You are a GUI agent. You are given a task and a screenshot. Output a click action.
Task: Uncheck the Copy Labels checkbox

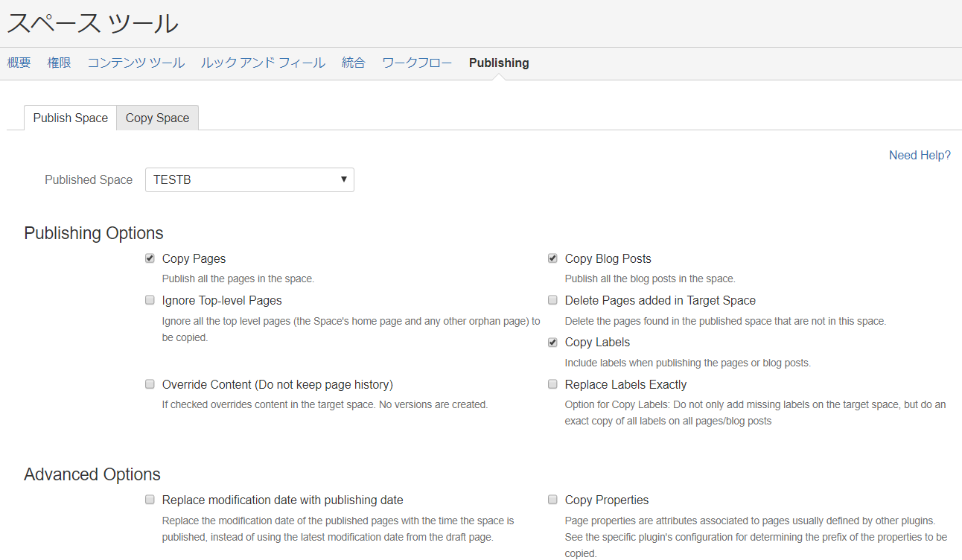point(552,343)
